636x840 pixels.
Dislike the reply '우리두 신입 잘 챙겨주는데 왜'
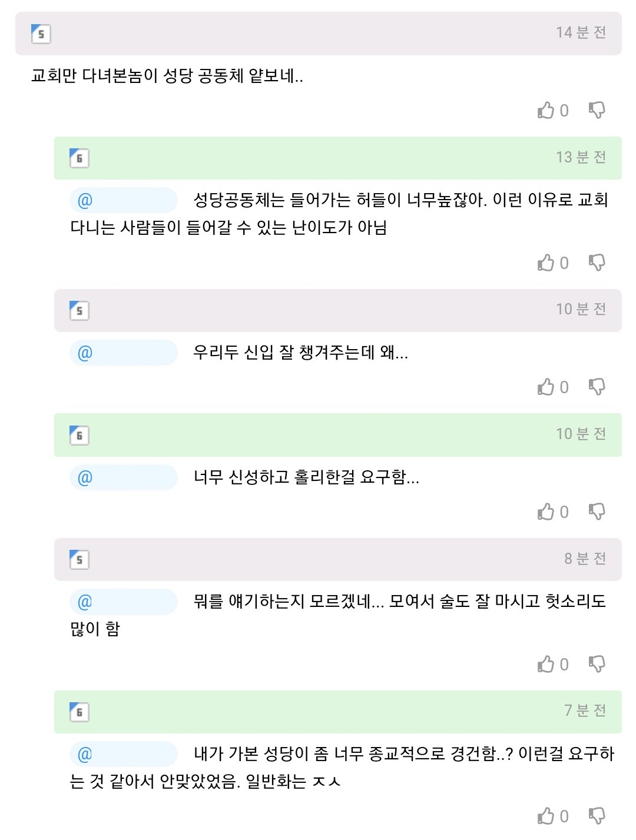(597, 387)
